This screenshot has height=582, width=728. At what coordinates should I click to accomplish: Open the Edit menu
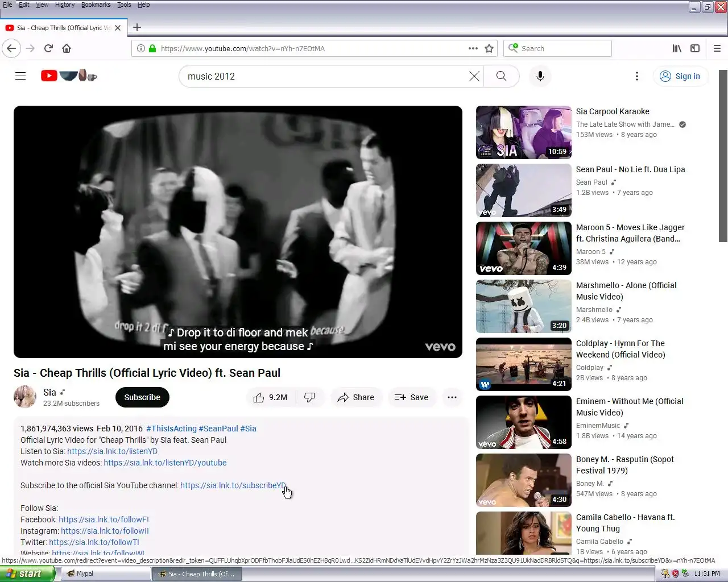(24, 5)
